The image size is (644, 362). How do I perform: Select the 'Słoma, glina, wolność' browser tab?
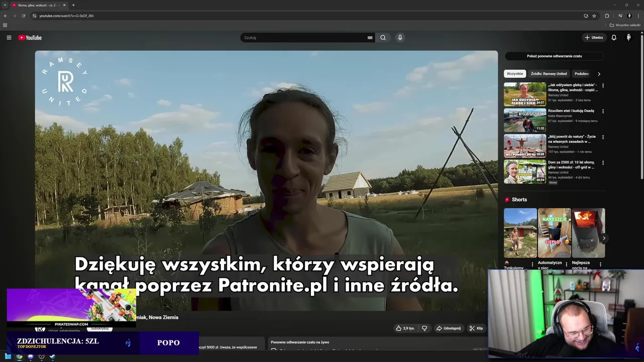tap(38, 5)
